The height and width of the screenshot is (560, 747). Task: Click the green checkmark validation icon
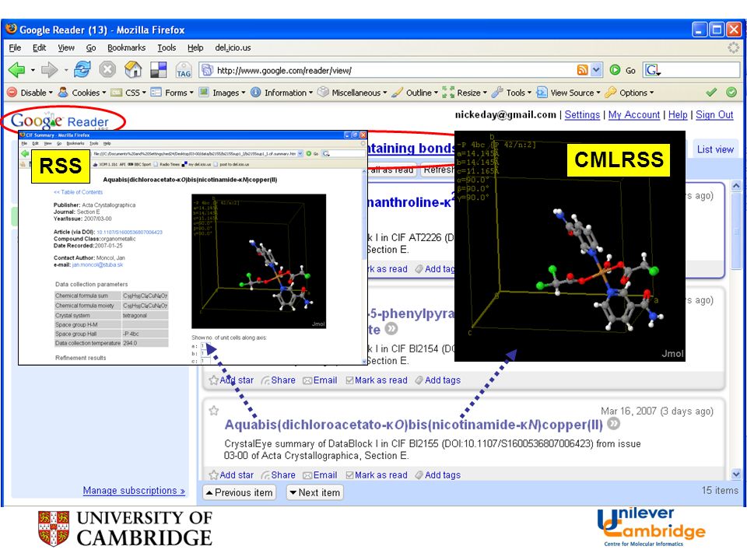[x=711, y=93]
